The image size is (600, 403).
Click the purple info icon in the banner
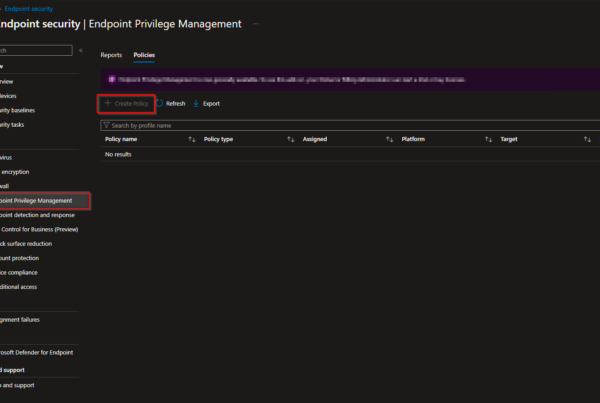tap(111, 78)
